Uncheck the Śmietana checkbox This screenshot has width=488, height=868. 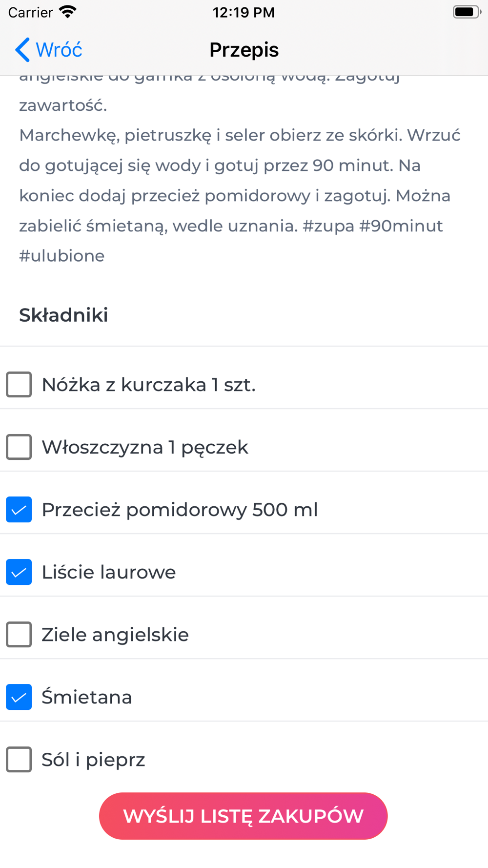(x=19, y=697)
